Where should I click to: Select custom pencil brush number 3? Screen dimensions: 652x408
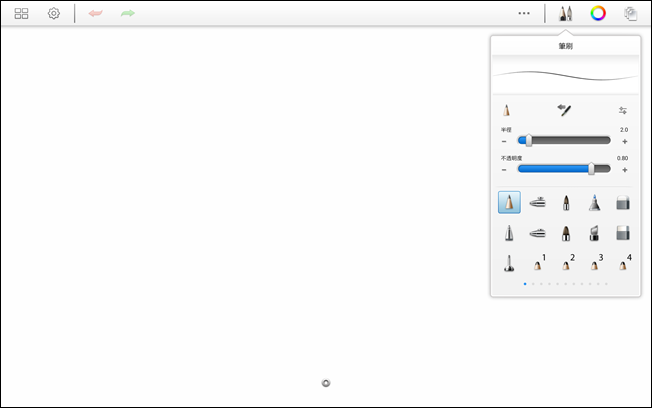[x=597, y=262]
